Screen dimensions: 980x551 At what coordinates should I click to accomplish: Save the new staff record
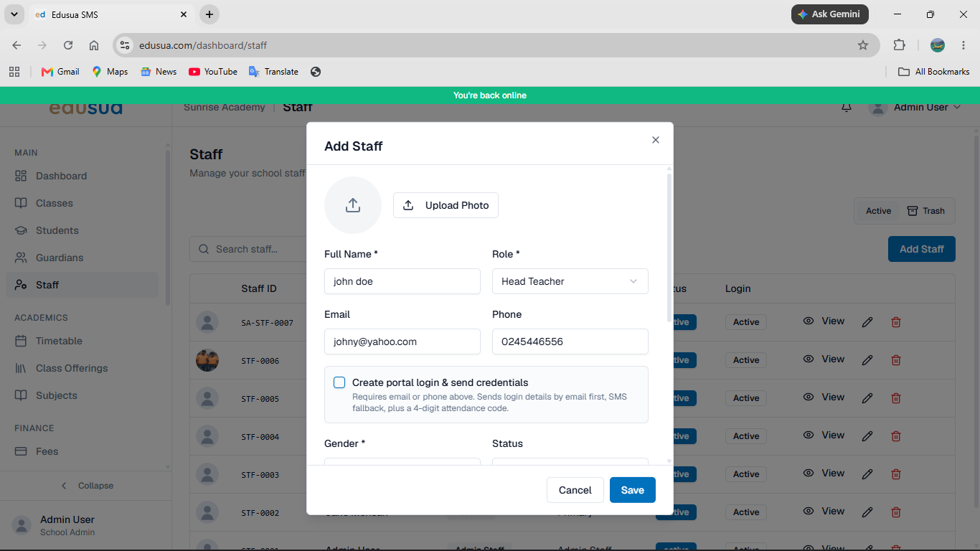click(x=633, y=490)
